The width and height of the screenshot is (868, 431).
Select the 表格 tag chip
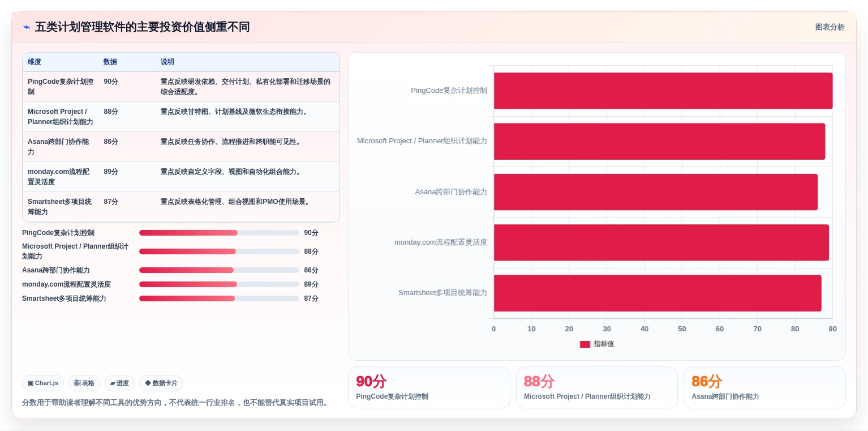[x=84, y=383]
